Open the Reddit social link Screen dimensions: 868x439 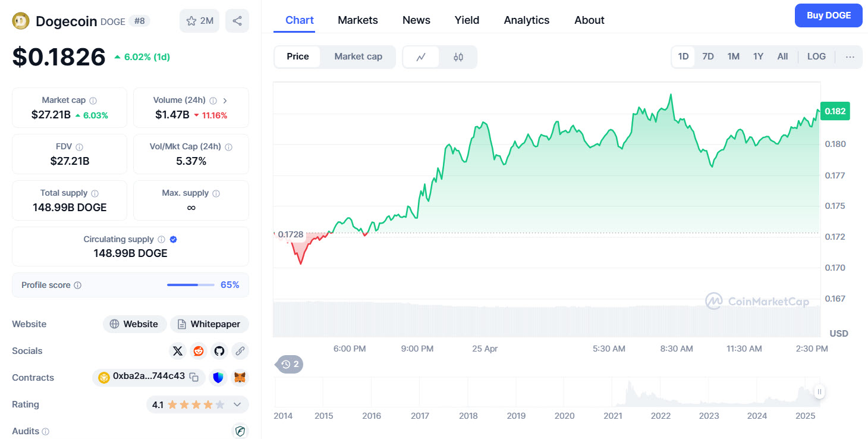[x=199, y=351]
